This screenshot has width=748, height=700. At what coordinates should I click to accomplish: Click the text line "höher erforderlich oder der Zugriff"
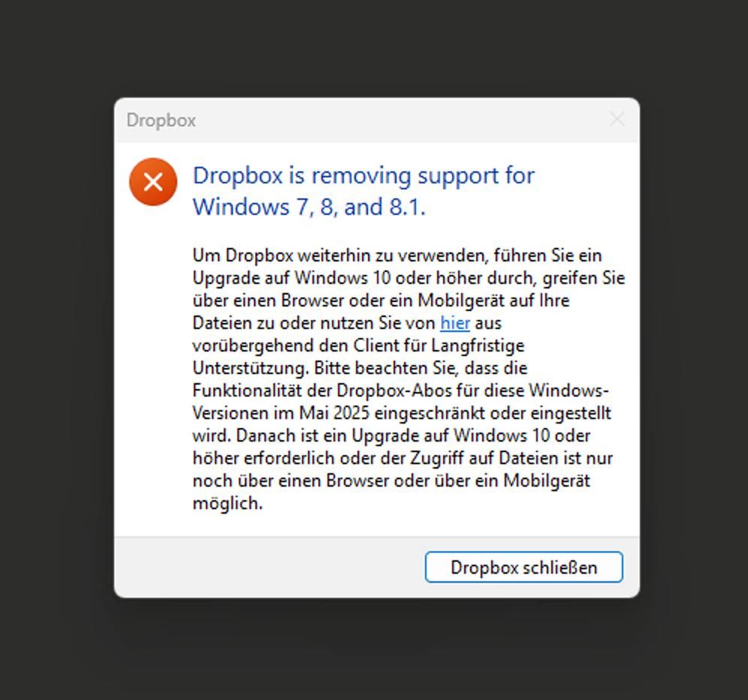[x=402, y=457]
